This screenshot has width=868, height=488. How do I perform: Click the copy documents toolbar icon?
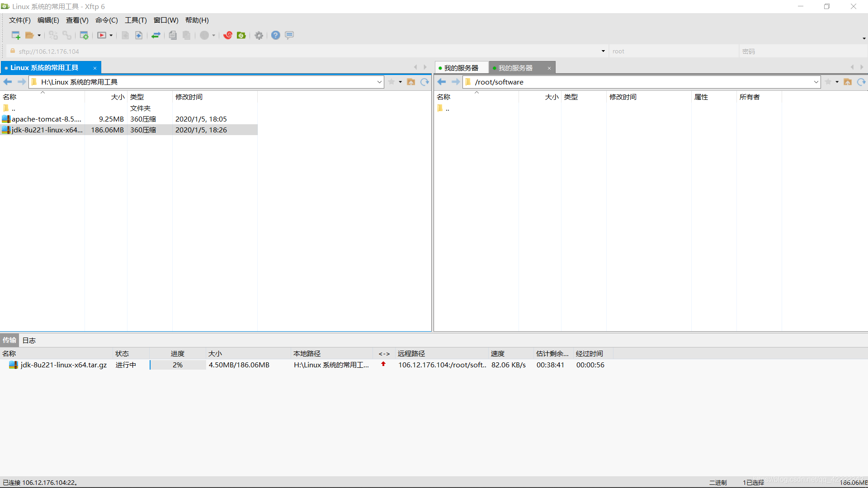pyautogui.click(x=173, y=35)
